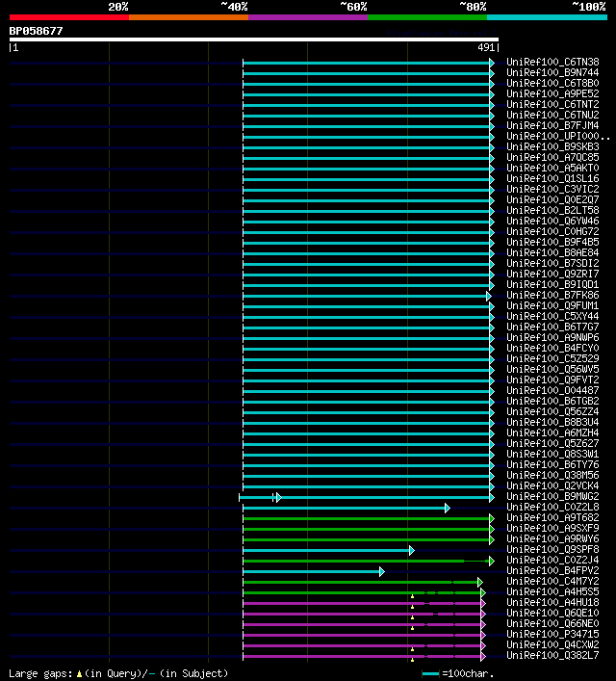The width and height of the screenshot is (616, 681).
Task: Click arrowhead ending the UniRef100_B7FK86 bar
Action: (488, 297)
